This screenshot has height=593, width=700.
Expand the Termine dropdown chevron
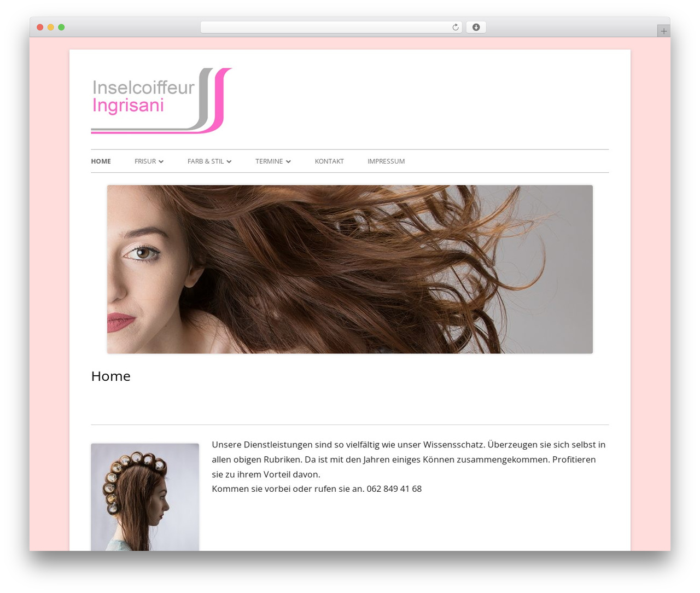[x=288, y=161]
